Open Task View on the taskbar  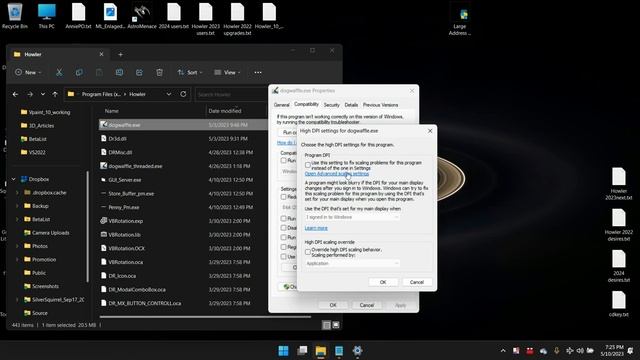coord(302,351)
